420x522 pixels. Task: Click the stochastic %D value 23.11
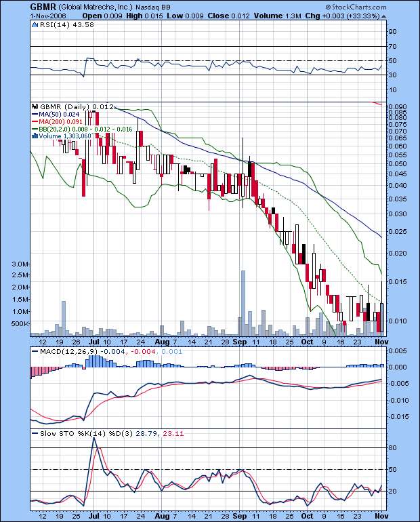[x=173, y=433]
